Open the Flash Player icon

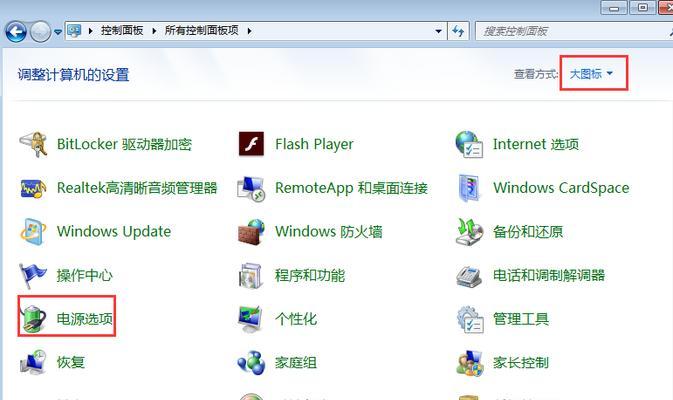251,144
